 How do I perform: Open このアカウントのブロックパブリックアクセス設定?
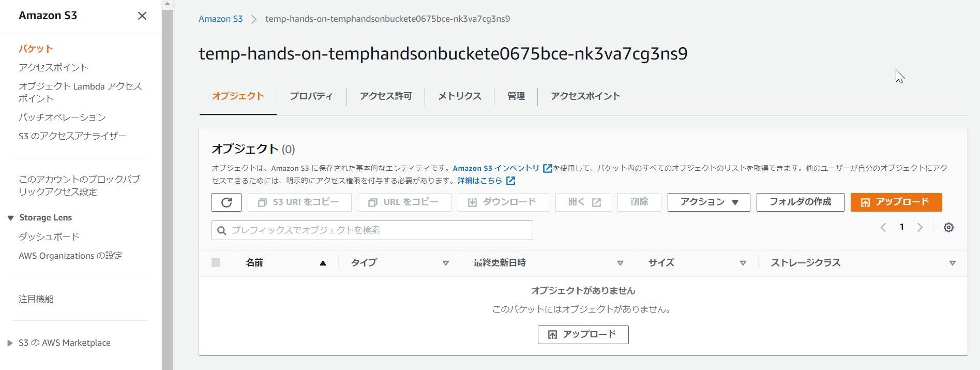click(x=80, y=186)
